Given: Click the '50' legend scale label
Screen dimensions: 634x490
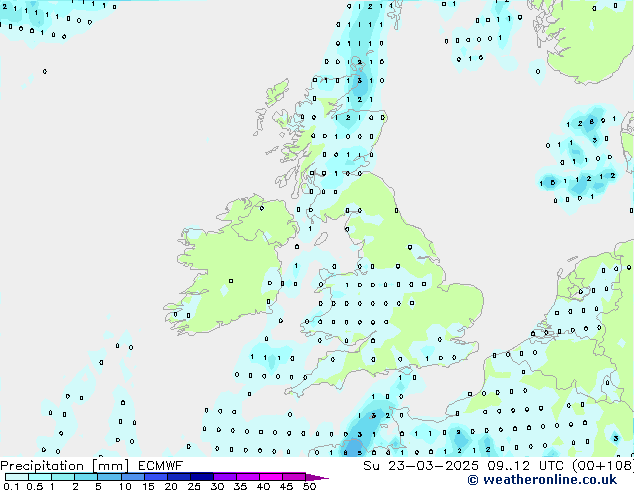Looking at the screenshot, I should tap(309, 486).
